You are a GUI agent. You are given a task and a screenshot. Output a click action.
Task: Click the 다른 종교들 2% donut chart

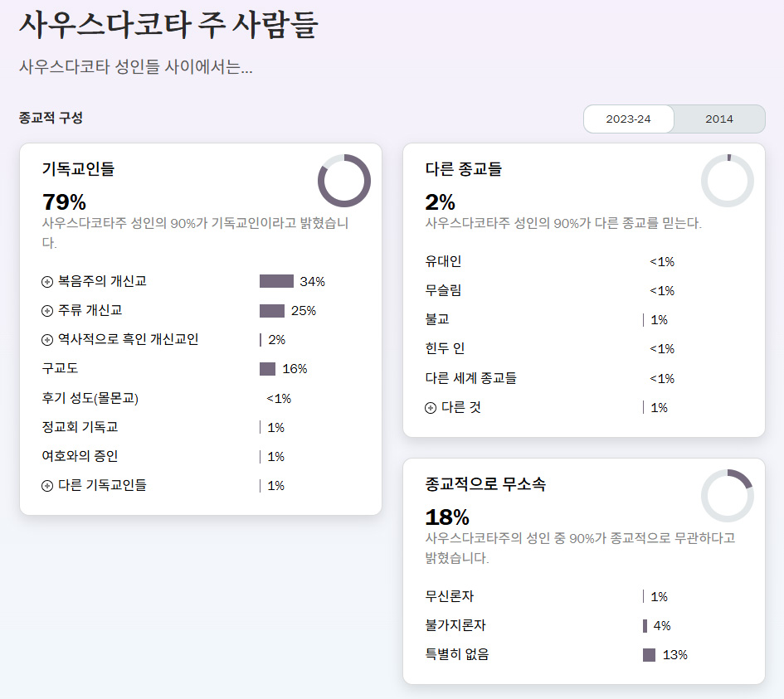point(727,181)
